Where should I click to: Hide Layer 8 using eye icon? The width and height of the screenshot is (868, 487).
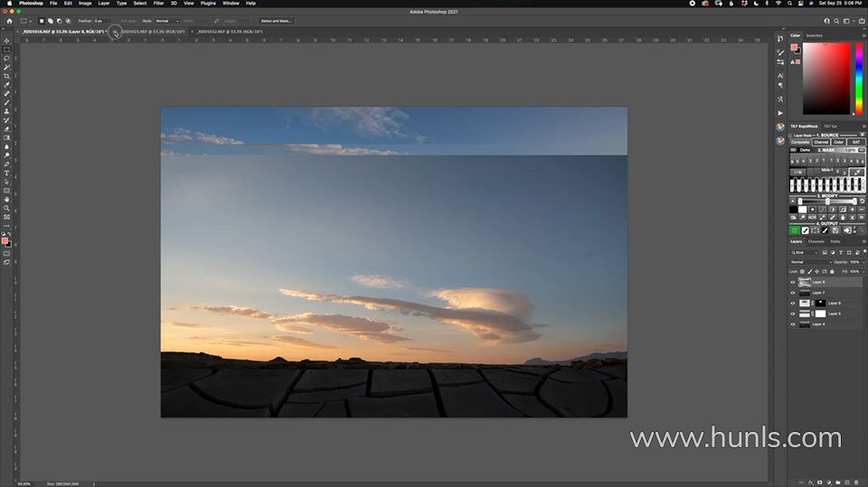pyautogui.click(x=793, y=282)
